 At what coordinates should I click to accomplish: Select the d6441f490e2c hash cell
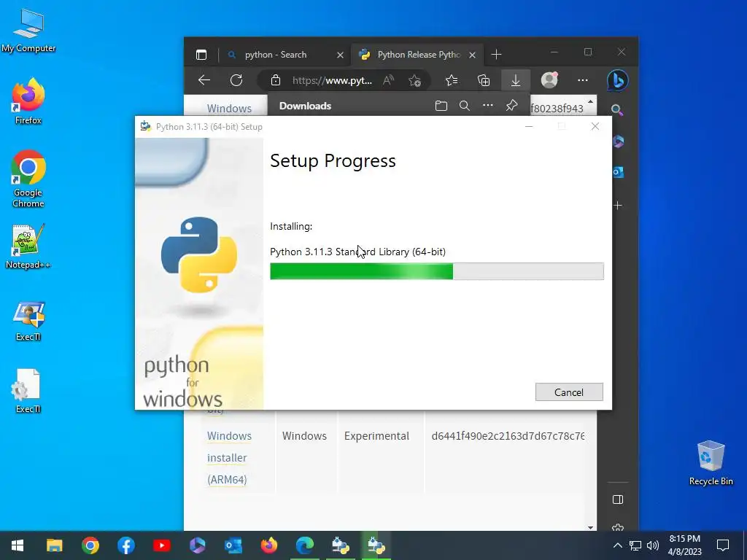[x=508, y=436]
